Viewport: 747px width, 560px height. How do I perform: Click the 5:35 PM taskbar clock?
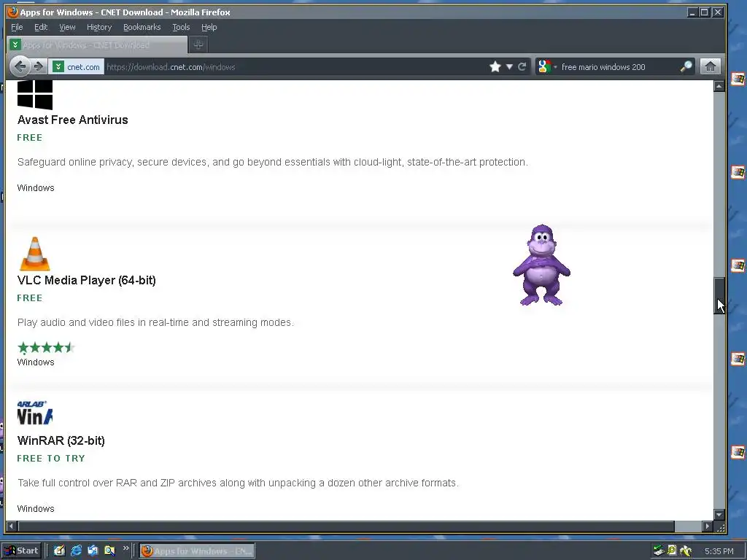pyautogui.click(x=719, y=551)
